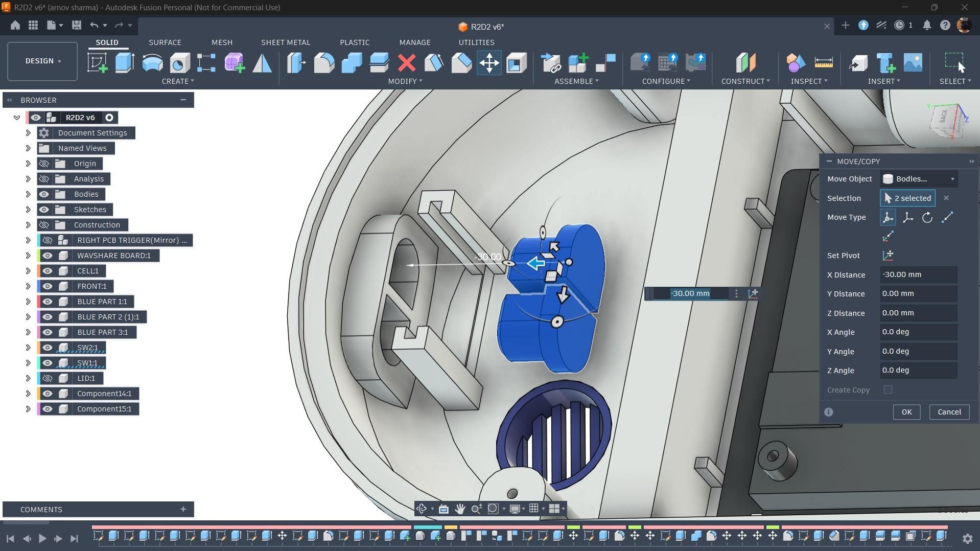980x551 pixels.
Task: Select Point to Point move type
Action: [947, 217]
